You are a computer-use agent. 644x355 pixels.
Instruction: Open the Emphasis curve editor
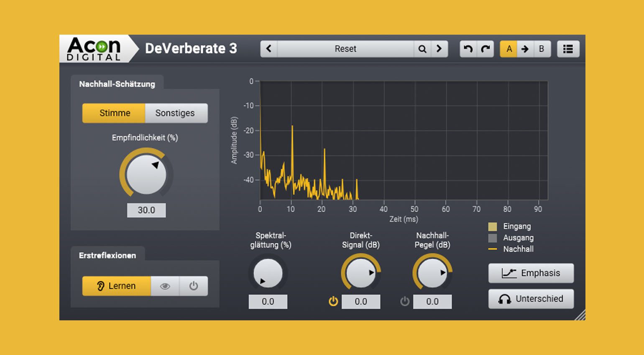(530, 273)
